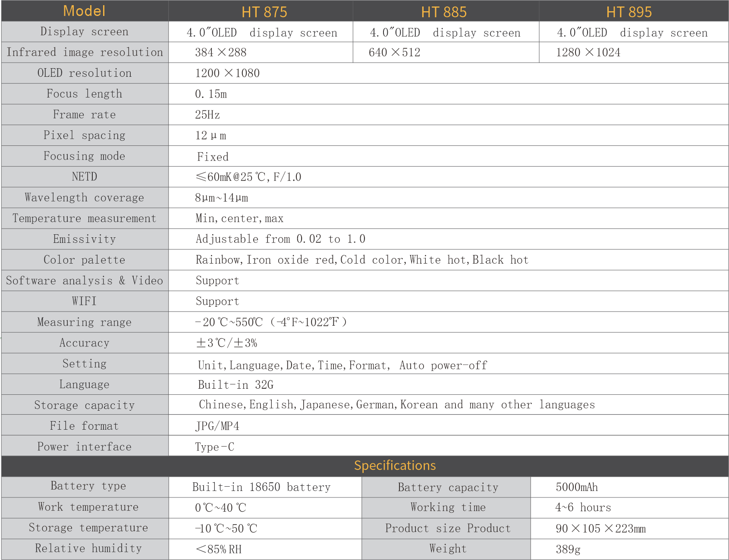Click the Emissivity adjustable range text
729x560 pixels.
(x=280, y=239)
